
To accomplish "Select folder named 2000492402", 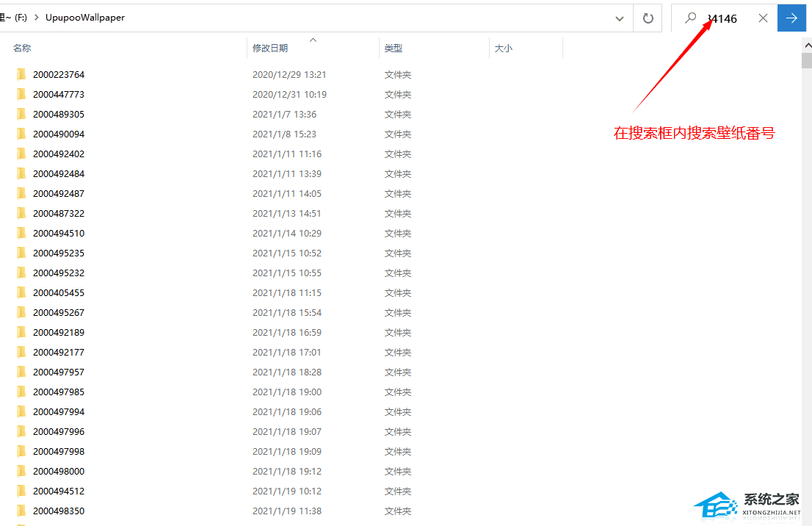I will (x=59, y=154).
